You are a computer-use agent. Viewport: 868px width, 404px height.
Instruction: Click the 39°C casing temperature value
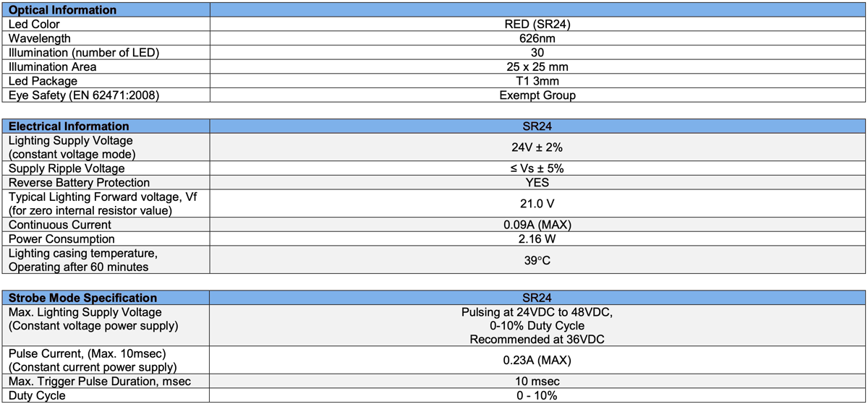(537, 260)
